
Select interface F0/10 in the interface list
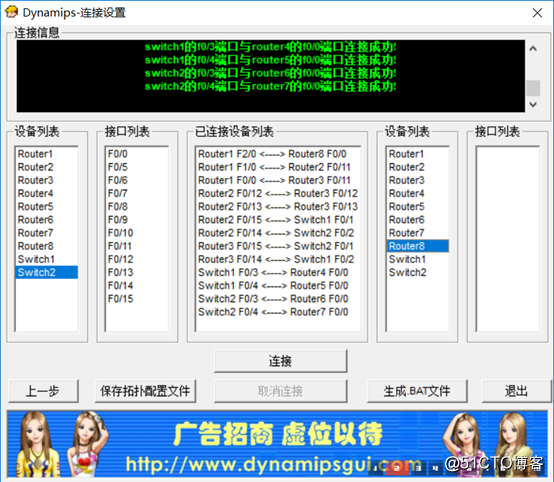click(136, 233)
